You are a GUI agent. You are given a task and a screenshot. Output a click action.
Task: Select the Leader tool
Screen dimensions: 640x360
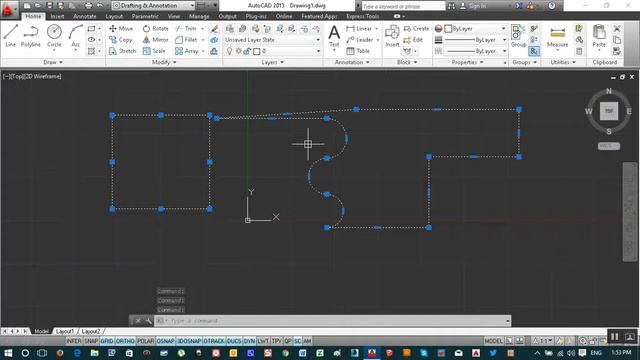pyautogui.click(x=360, y=40)
